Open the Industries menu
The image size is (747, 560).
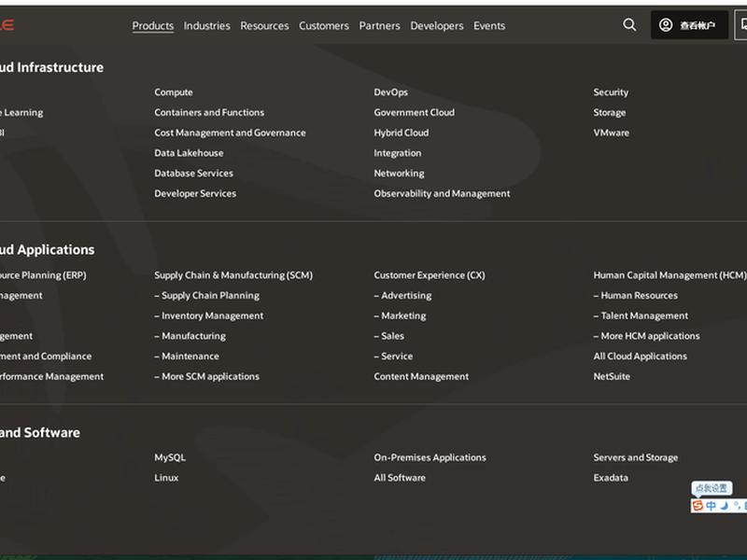point(206,26)
